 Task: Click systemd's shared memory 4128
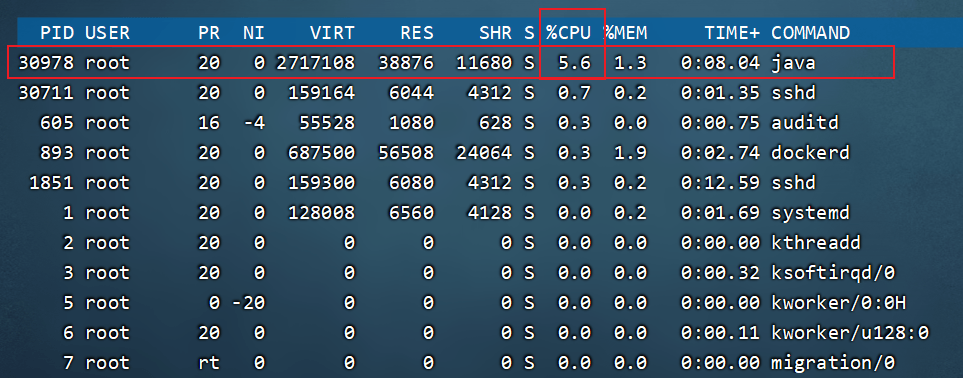point(489,213)
